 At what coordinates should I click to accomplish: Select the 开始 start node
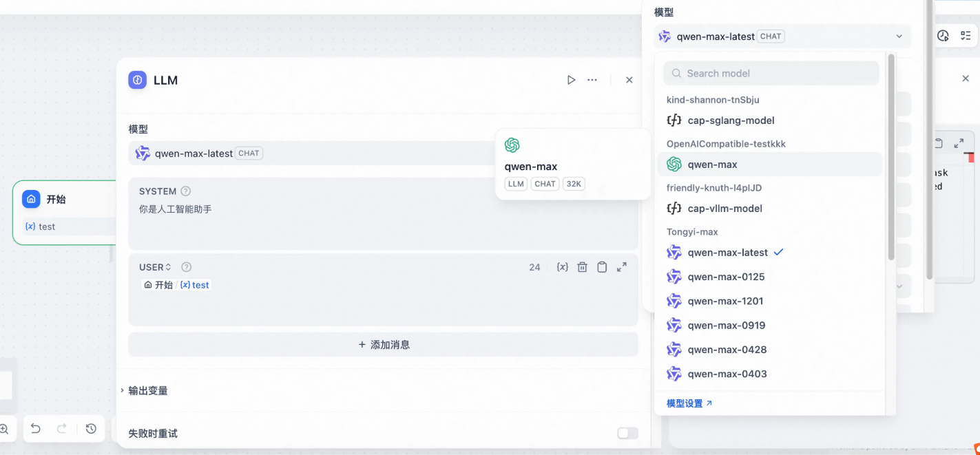coord(65,212)
